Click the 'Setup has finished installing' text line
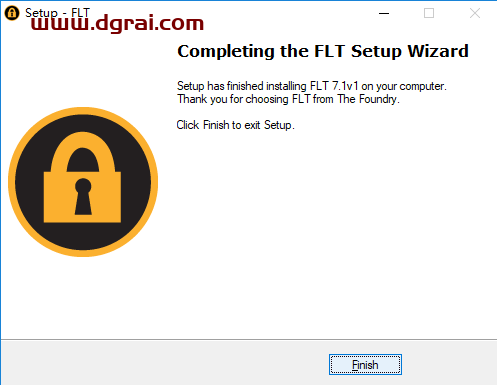 312,86
